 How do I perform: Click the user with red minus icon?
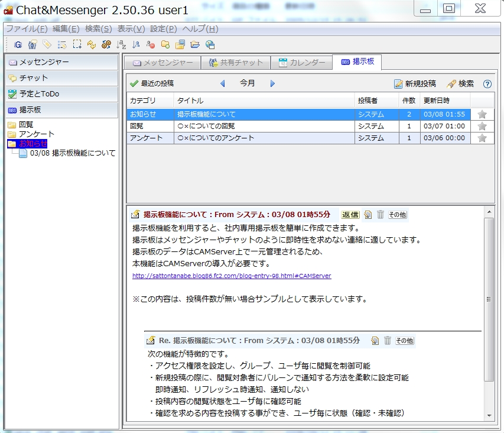click(x=151, y=45)
